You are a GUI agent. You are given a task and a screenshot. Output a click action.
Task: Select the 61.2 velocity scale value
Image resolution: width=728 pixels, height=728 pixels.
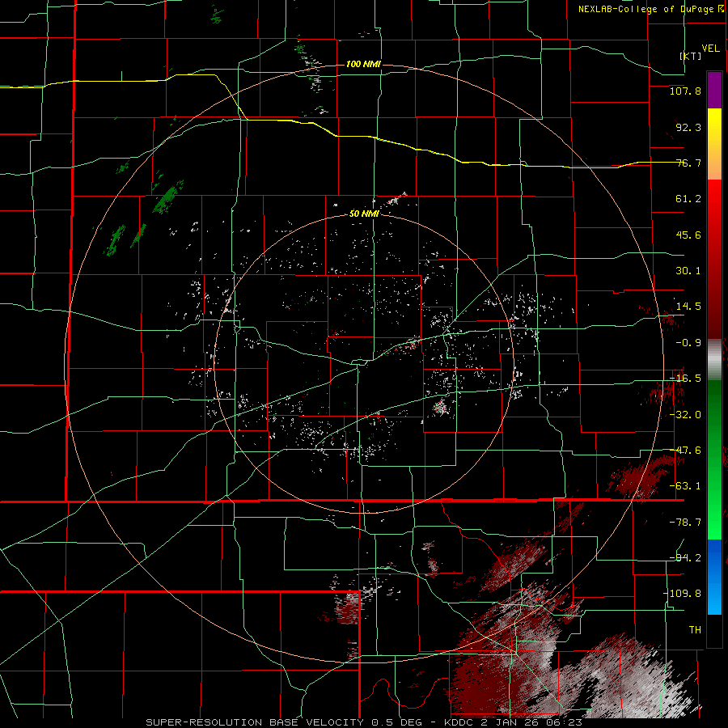pyautogui.click(x=688, y=199)
